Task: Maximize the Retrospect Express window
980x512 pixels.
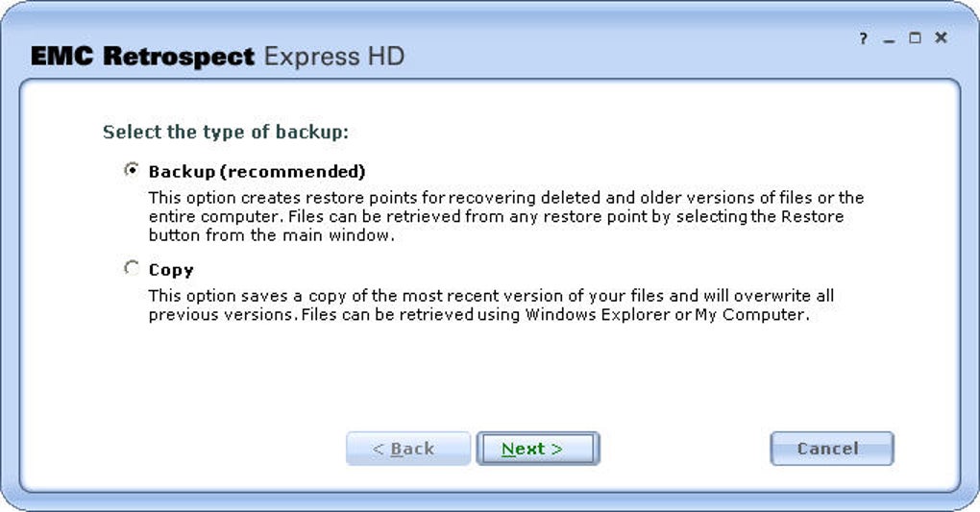Action: [x=915, y=38]
